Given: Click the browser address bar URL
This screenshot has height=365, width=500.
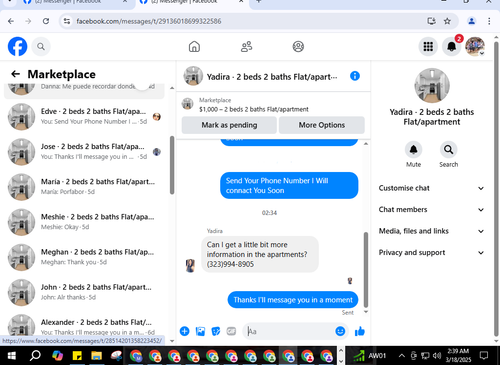Looking at the screenshot, I should point(149,21).
